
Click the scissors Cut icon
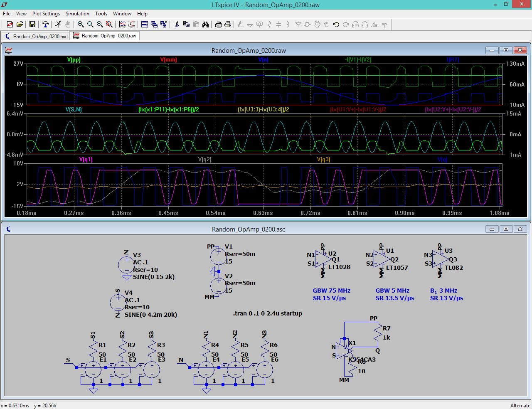[x=177, y=25]
